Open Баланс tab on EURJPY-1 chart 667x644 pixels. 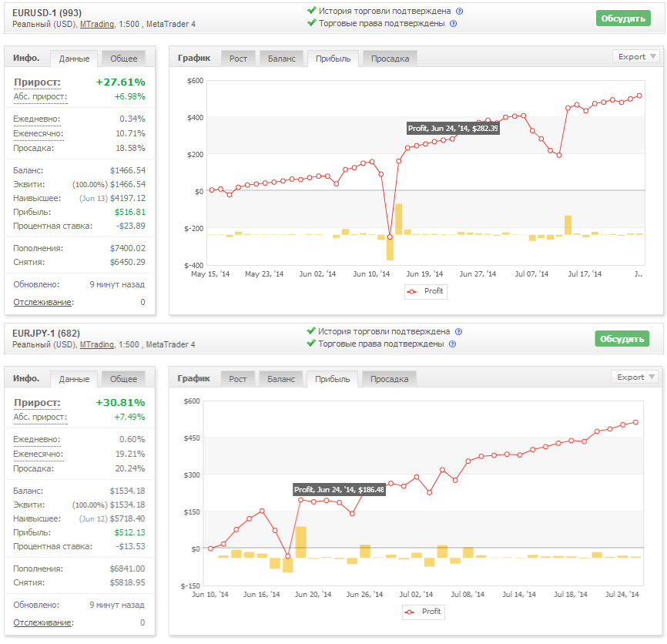pos(281,379)
